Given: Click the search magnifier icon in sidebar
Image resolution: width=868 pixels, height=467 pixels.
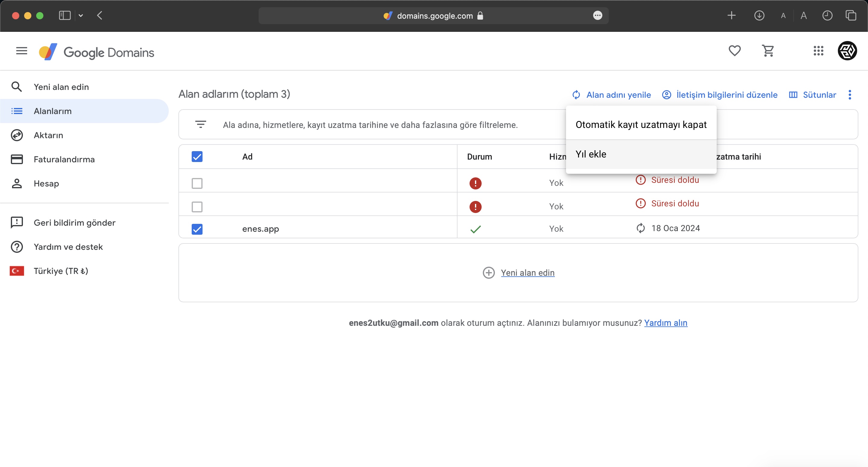Looking at the screenshot, I should point(17,87).
